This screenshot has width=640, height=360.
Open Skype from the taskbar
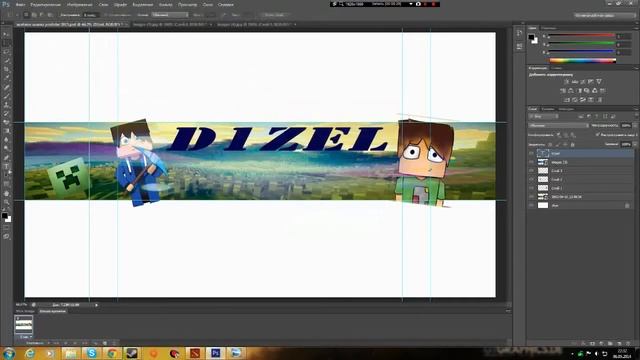coord(91,353)
